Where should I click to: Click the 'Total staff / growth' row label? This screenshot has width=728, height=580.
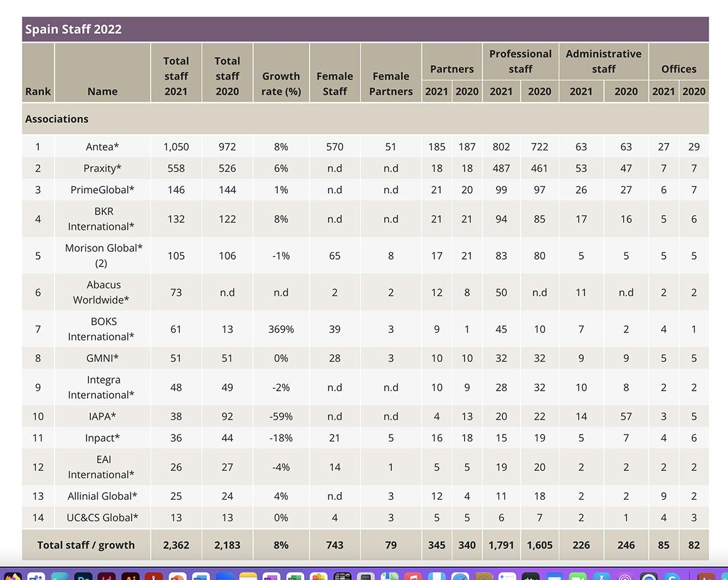click(86, 545)
